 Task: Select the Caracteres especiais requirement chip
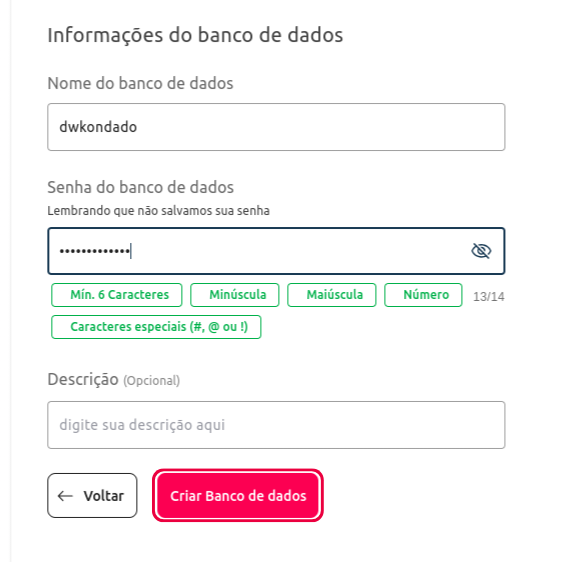[156, 327]
